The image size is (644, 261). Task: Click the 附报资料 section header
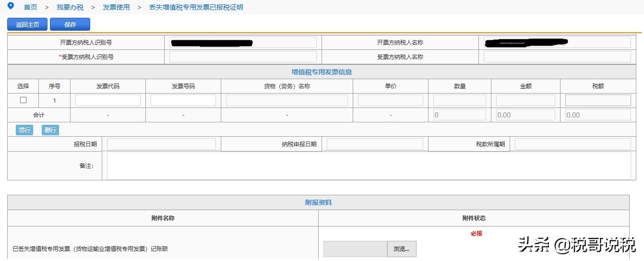[x=318, y=202]
